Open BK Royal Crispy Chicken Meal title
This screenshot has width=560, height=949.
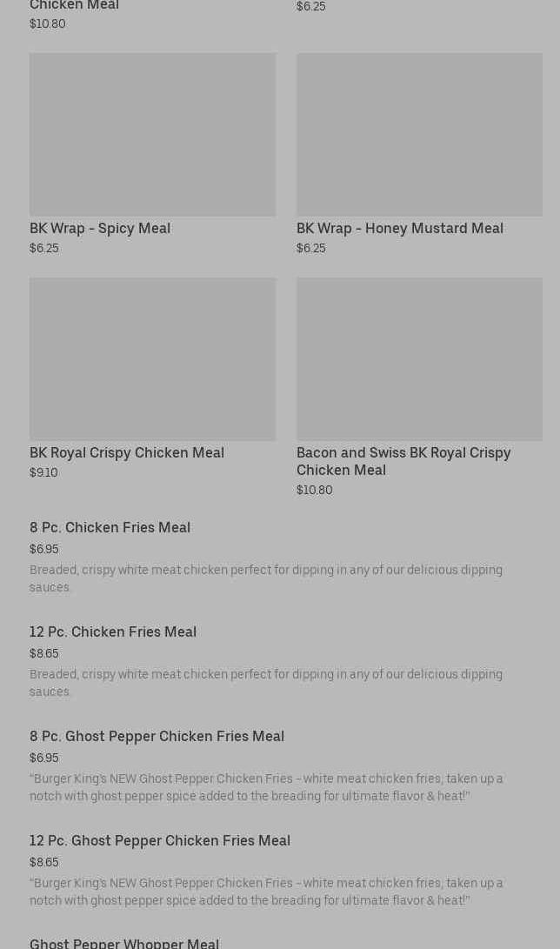coord(127,452)
